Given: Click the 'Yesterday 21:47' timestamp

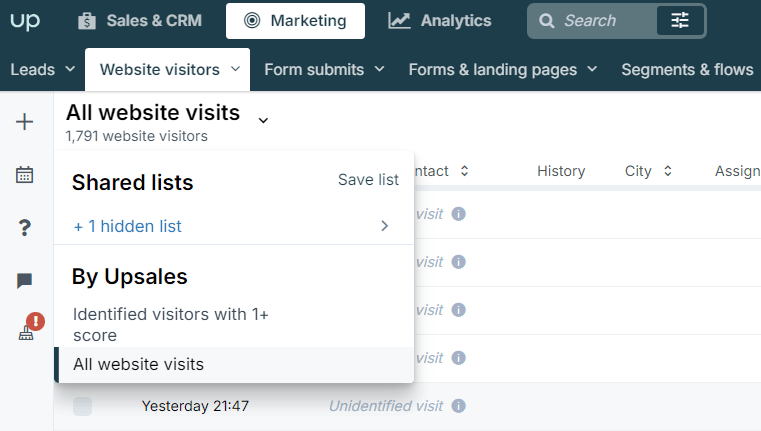Looking at the screenshot, I should tap(195, 406).
